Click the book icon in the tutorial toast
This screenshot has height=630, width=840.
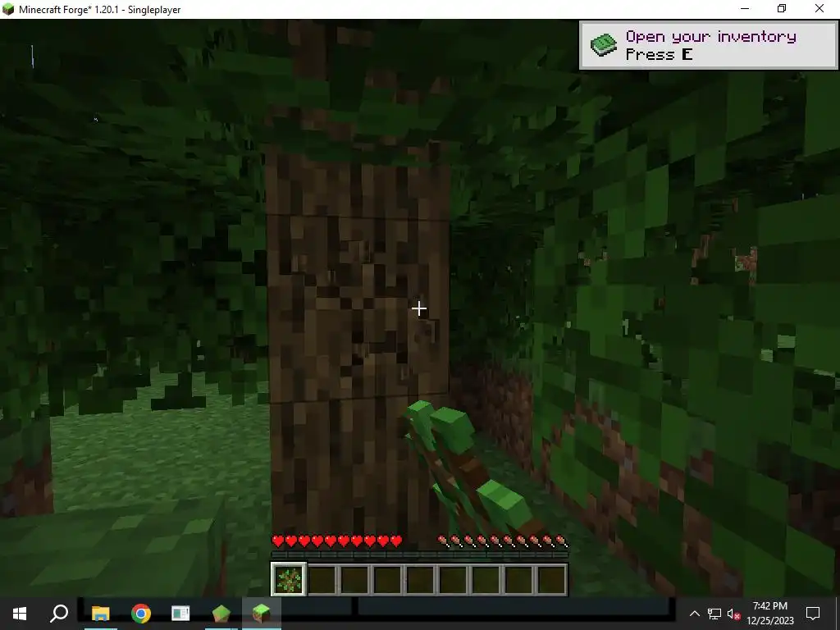coord(604,45)
